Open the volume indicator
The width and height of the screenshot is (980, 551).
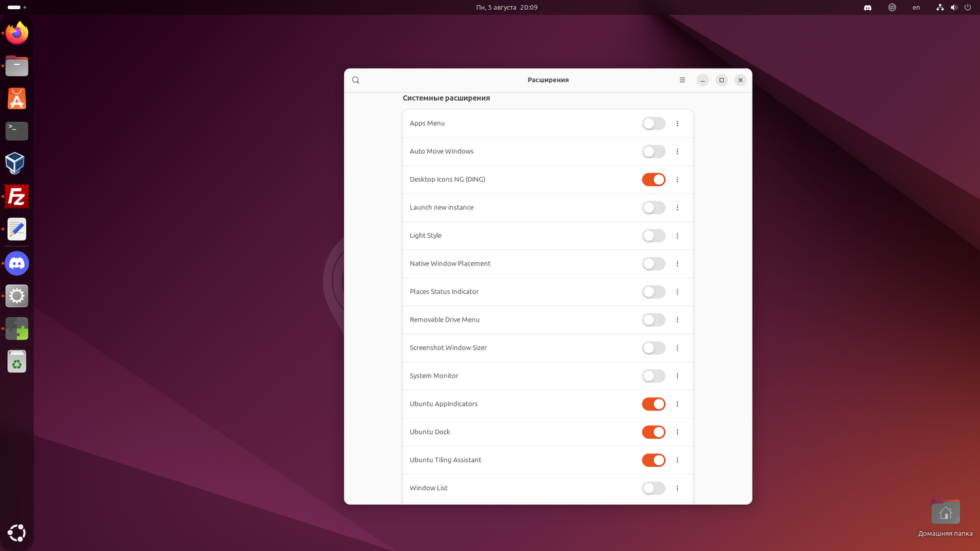coord(954,8)
